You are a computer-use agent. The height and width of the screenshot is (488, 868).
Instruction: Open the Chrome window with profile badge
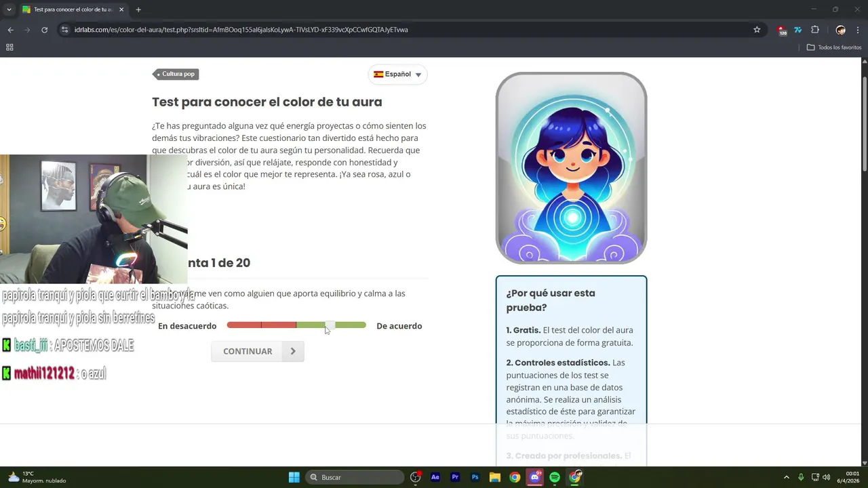(575, 477)
